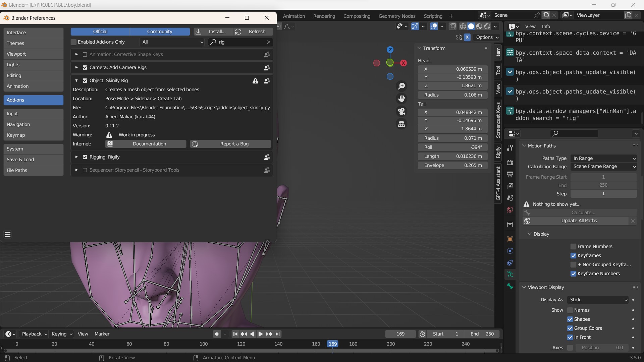Click add-on search field containing rig
This screenshot has height=362, width=644.
[240, 42]
